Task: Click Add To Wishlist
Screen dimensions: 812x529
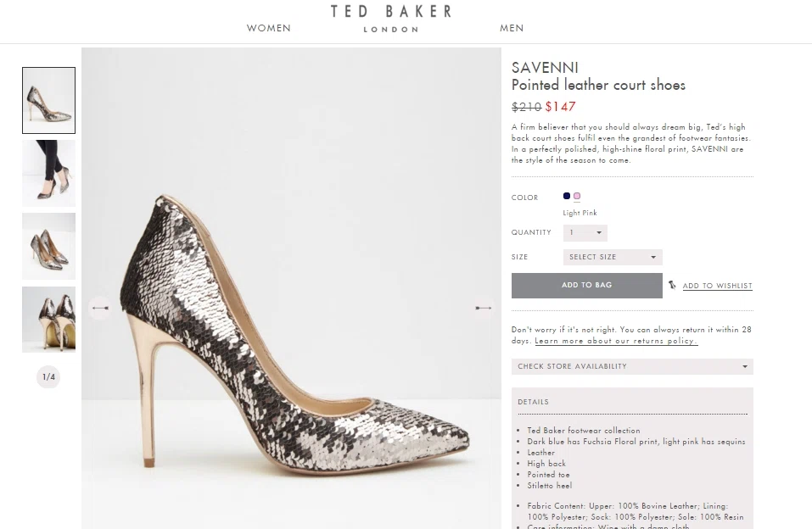Action: (x=717, y=286)
